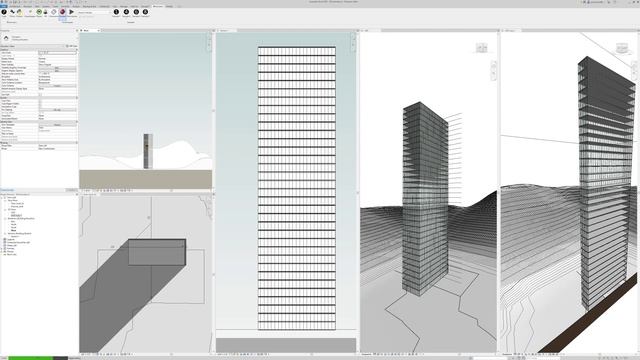640x360 pixels.
Task: Click the View Name value field
Action: pyautogui.click(x=57, y=127)
